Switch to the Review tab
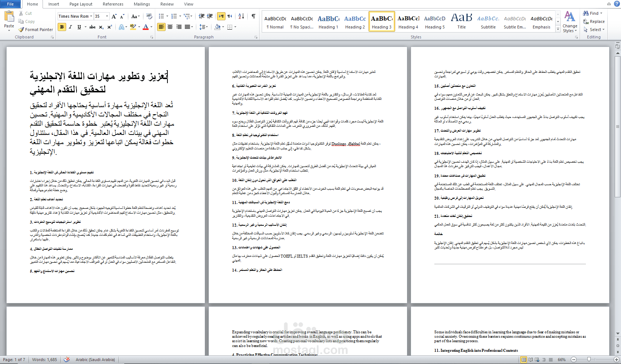621x364 pixels. tap(167, 4)
